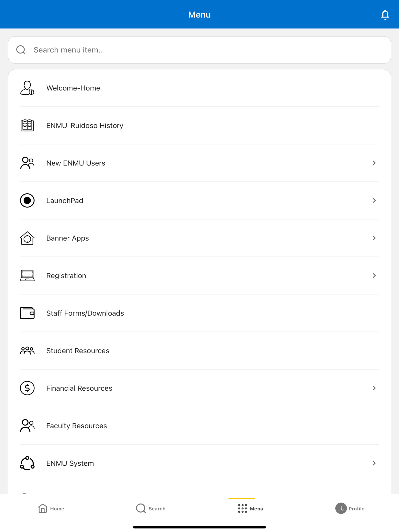399x532 pixels.
Task: Tap the LaunchPad circle icon
Action: click(27, 200)
